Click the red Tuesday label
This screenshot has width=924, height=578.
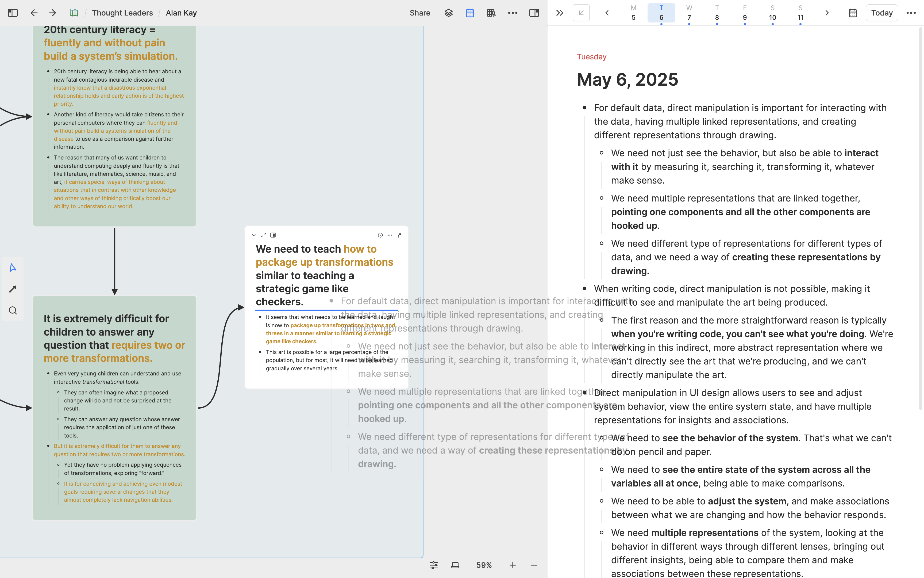click(591, 57)
